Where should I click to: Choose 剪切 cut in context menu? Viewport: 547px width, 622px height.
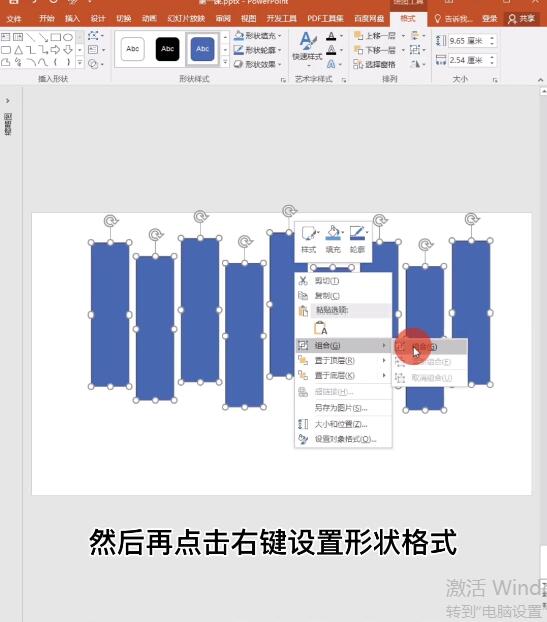343,281
